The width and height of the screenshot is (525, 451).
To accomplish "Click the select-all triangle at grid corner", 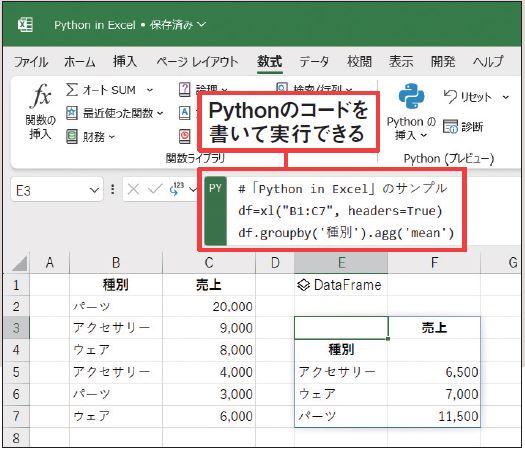I will tap(20, 263).
